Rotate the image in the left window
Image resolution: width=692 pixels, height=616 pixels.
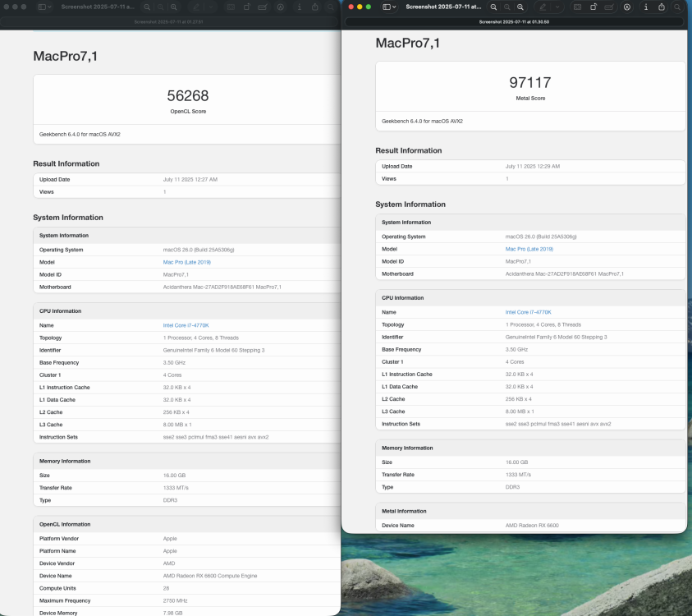247,7
